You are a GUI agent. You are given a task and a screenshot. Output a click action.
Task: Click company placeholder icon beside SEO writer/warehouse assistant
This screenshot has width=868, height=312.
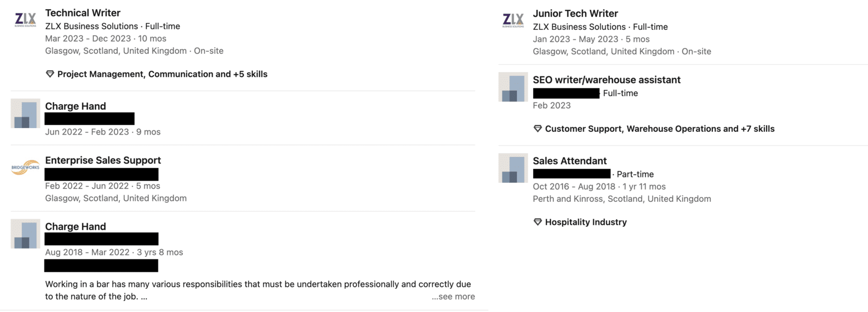[513, 87]
